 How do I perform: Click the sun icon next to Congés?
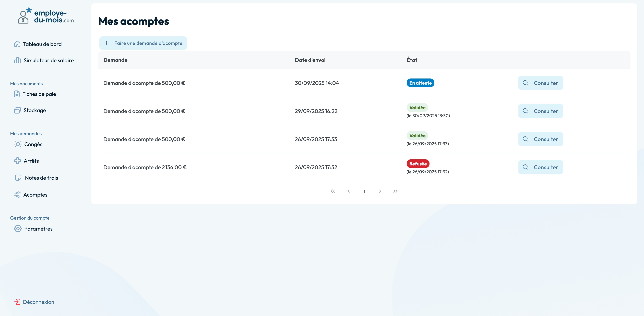click(18, 144)
